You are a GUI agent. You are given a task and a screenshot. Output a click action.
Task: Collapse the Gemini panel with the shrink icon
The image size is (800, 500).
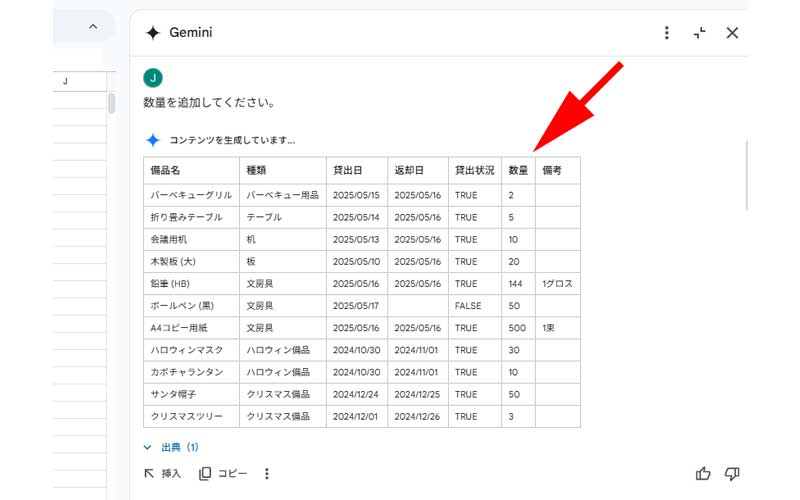(699, 33)
